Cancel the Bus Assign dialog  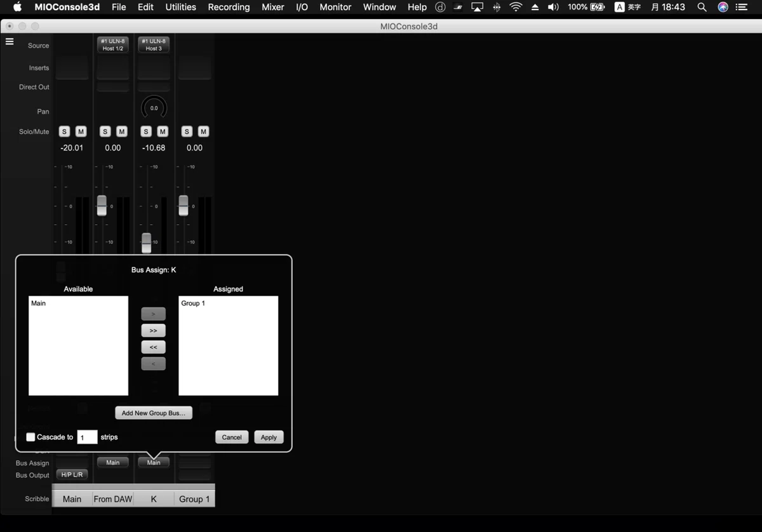click(x=232, y=437)
